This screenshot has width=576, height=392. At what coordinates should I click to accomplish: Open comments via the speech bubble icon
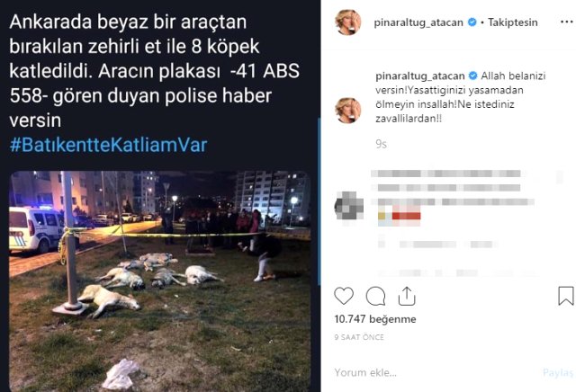[376, 296]
